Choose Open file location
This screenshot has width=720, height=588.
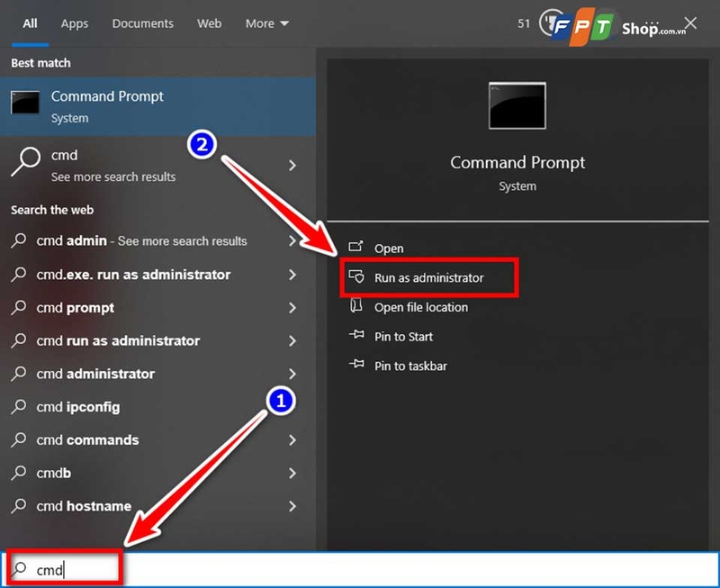tap(421, 307)
